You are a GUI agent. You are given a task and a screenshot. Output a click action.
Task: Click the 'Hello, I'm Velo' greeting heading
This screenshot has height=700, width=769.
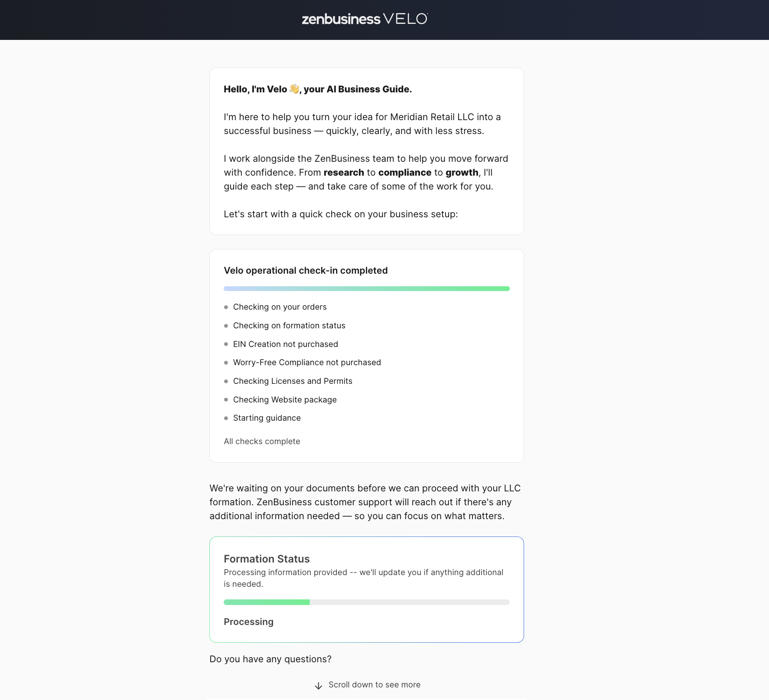coord(318,89)
